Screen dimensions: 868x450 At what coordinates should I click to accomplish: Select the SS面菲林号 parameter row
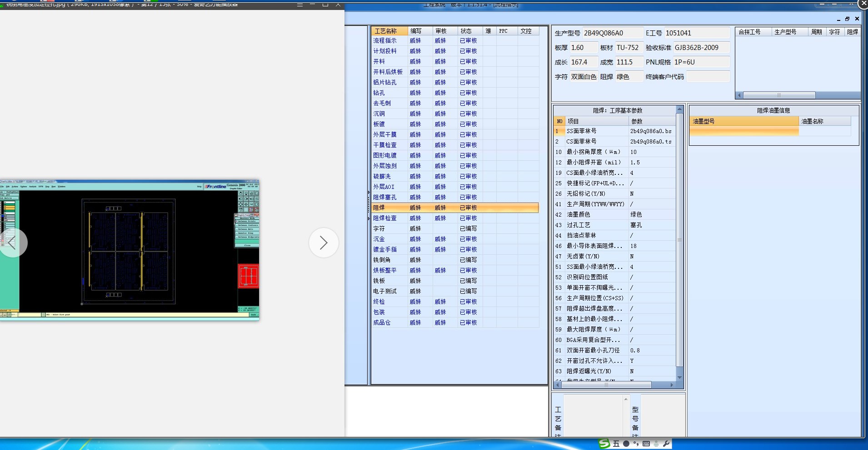pyautogui.click(x=614, y=131)
